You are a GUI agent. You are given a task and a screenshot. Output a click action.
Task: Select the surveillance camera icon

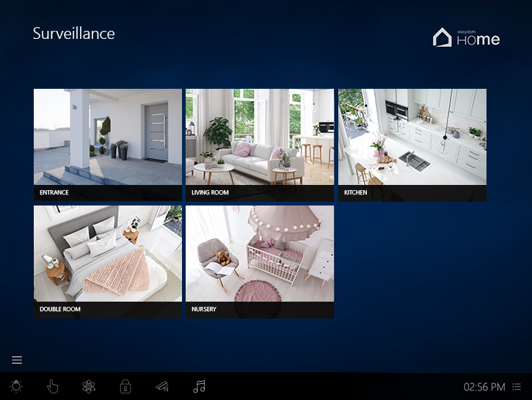point(162,387)
